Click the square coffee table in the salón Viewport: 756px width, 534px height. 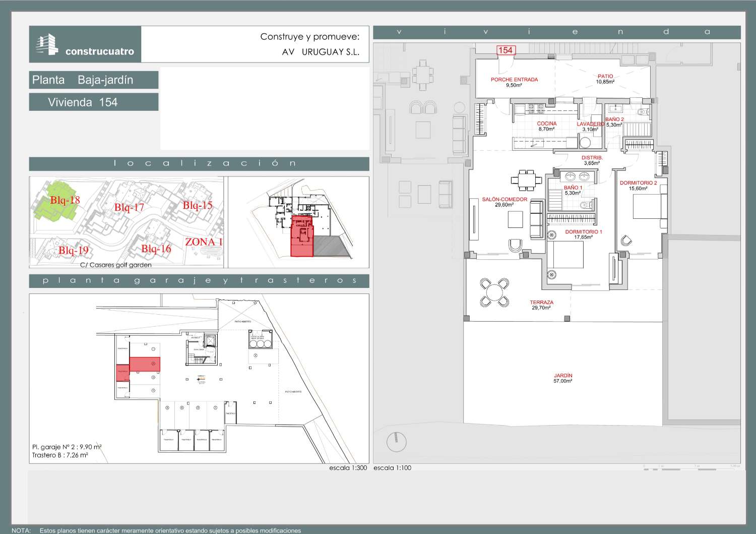[x=516, y=219]
